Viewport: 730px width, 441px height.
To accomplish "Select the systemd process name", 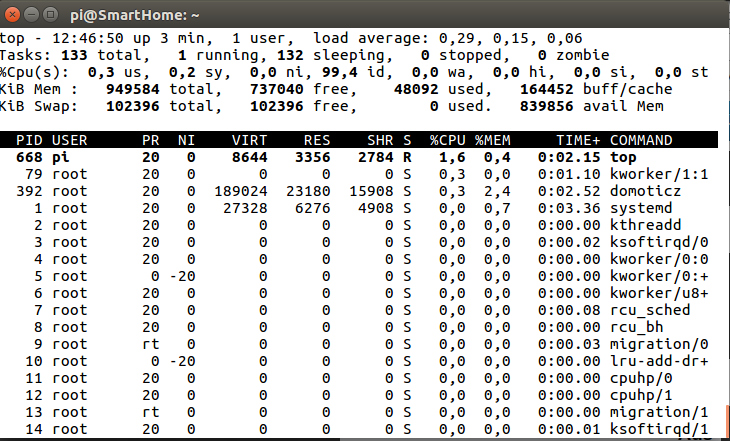I will click(641, 208).
